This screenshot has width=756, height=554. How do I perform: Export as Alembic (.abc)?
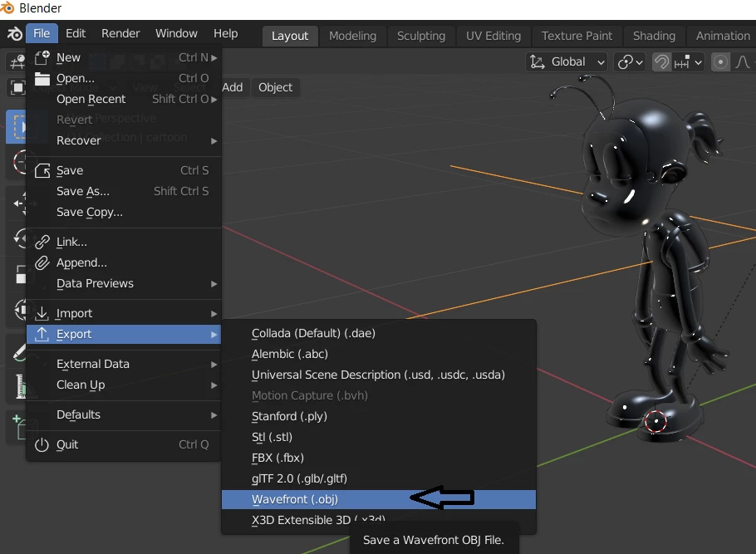point(379,354)
